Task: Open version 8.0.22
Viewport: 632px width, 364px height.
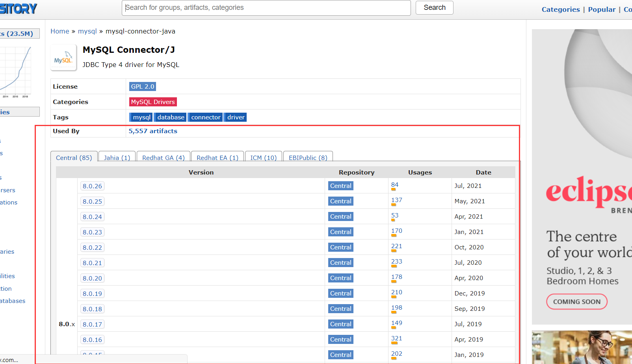Action: (92, 247)
